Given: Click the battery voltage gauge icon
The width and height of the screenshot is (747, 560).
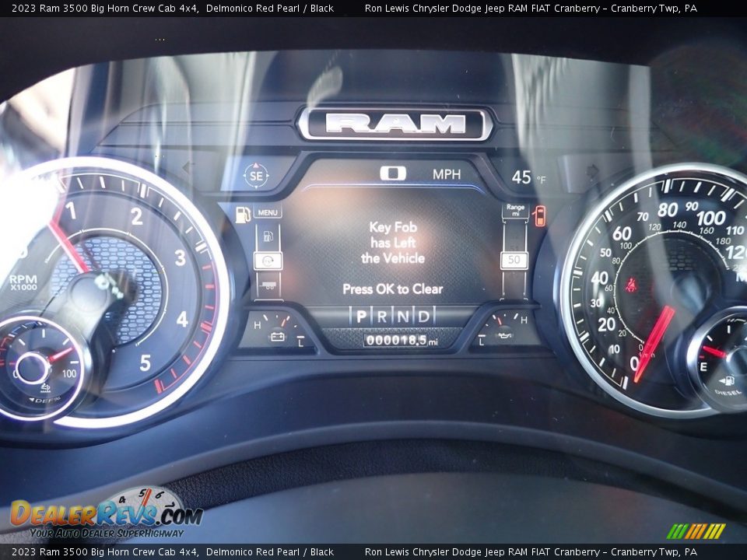Looking at the screenshot, I should [x=277, y=337].
